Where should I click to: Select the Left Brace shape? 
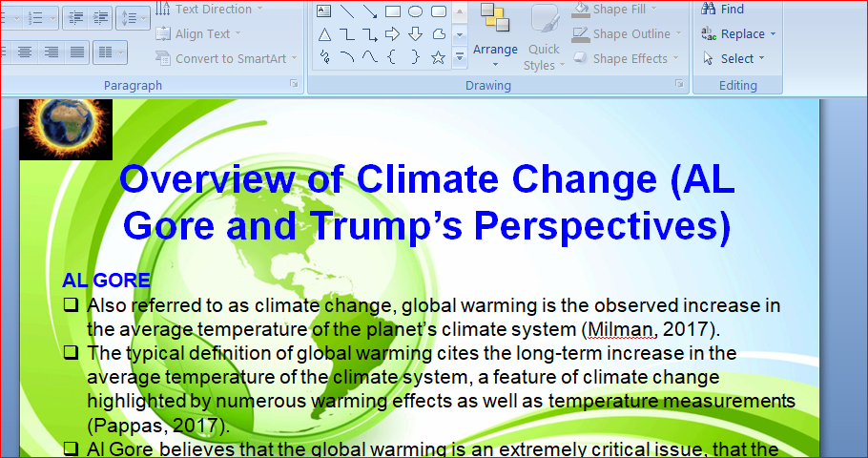[x=392, y=57]
